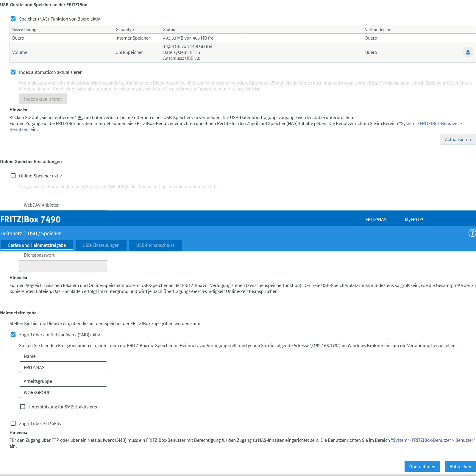Image resolution: width=476 pixels, height=476 pixels.
Task: Toggle Index automatisch aktualisieren checkbox
Action: 13,72
